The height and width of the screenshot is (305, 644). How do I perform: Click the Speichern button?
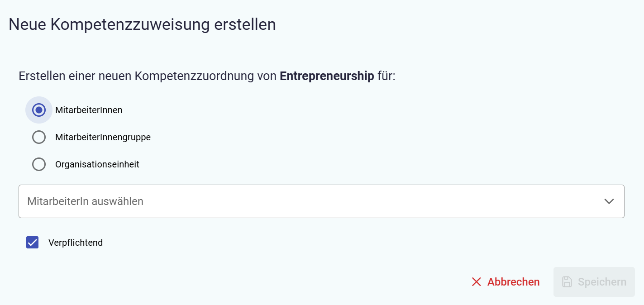(594, 282)
